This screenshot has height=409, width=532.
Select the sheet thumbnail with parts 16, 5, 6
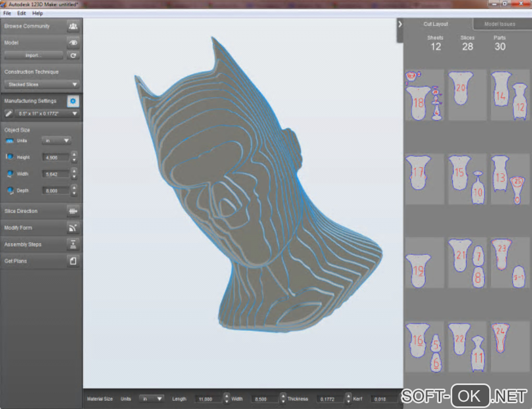[x=425, y=347]
